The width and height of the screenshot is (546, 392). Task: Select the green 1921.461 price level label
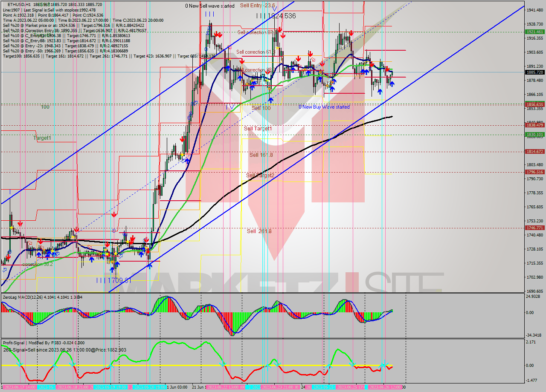tap(534, 32)
